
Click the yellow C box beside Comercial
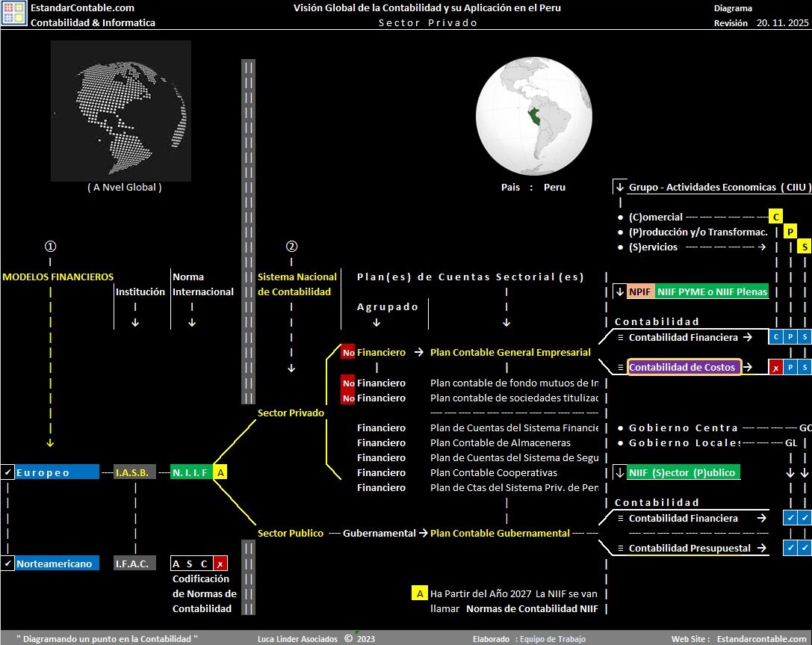776,217
